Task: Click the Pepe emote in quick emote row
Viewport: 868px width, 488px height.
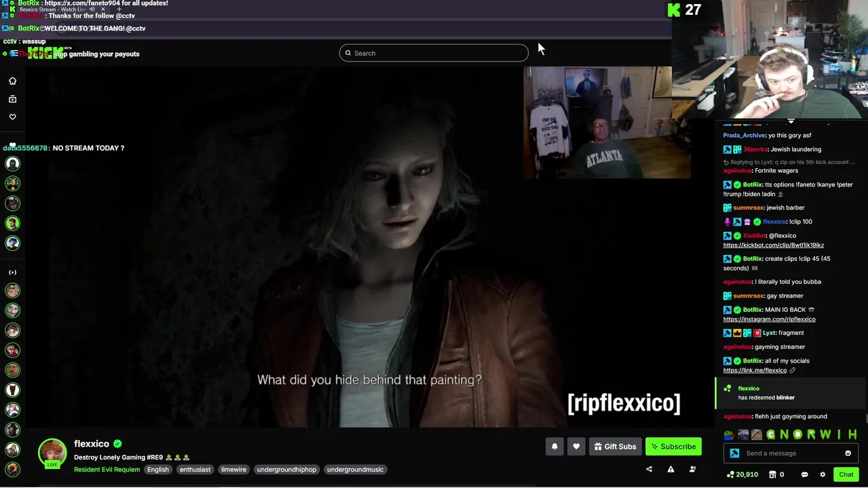Action: (728, 434)
